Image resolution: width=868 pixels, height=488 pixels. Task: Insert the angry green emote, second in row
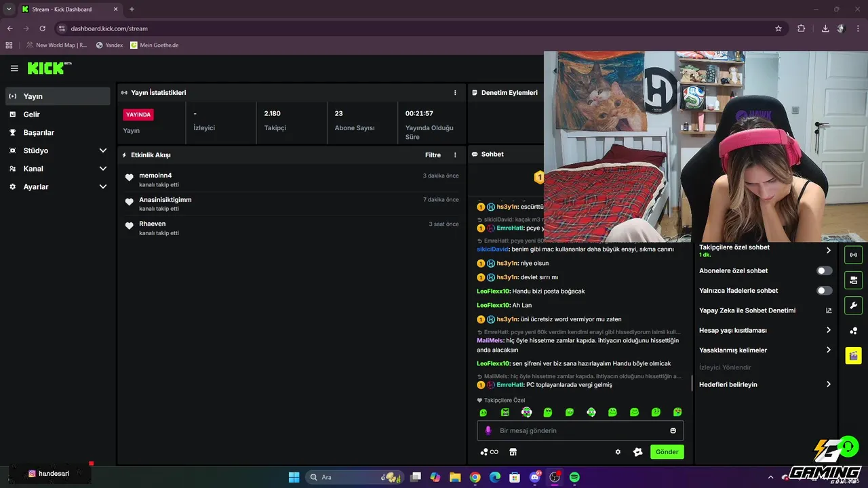tap(505, 412)
